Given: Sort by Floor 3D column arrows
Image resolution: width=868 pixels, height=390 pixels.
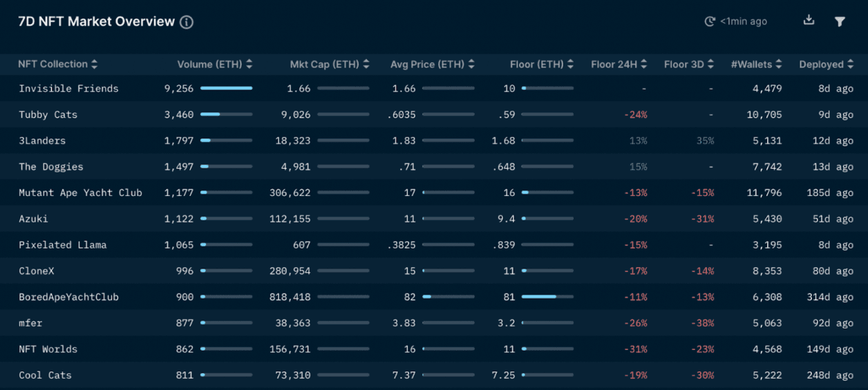Looking at the screenshot, I should pos(711,64).
